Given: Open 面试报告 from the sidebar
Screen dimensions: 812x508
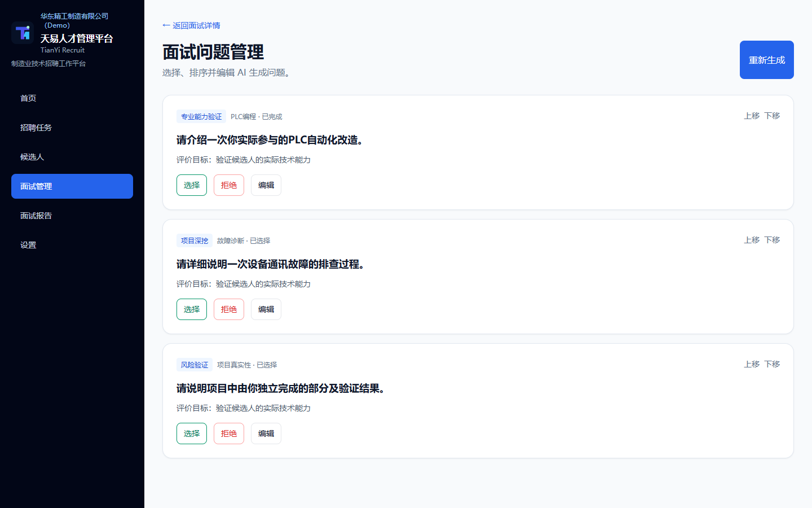Looking at the screenshot, I should 72,216.
